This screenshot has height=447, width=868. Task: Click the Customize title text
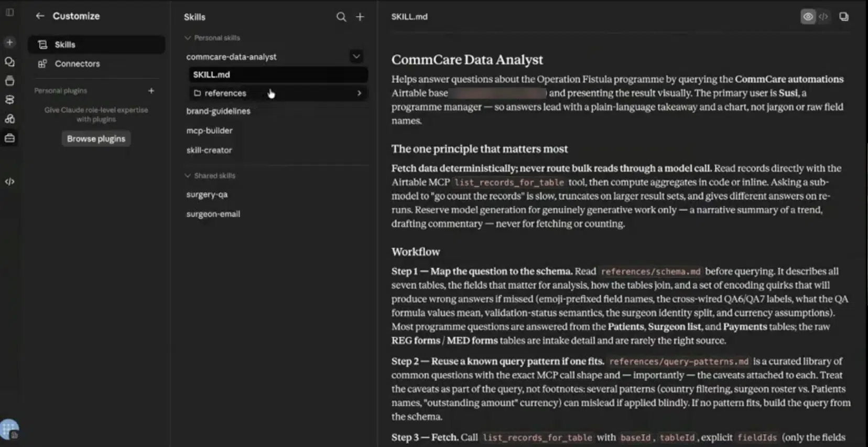(x=76, y=16)
